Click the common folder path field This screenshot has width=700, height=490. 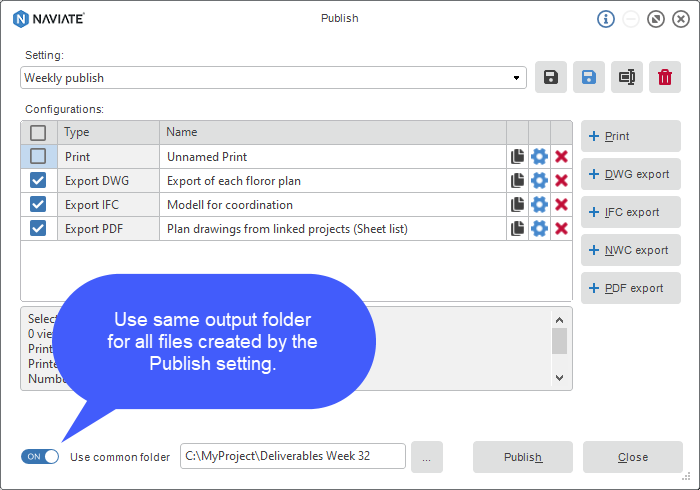293,456
